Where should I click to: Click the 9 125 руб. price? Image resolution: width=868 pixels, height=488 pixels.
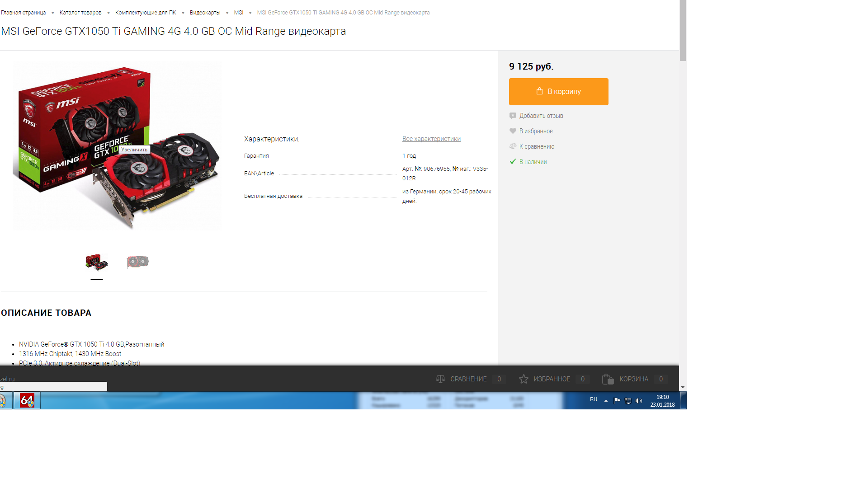531,66
